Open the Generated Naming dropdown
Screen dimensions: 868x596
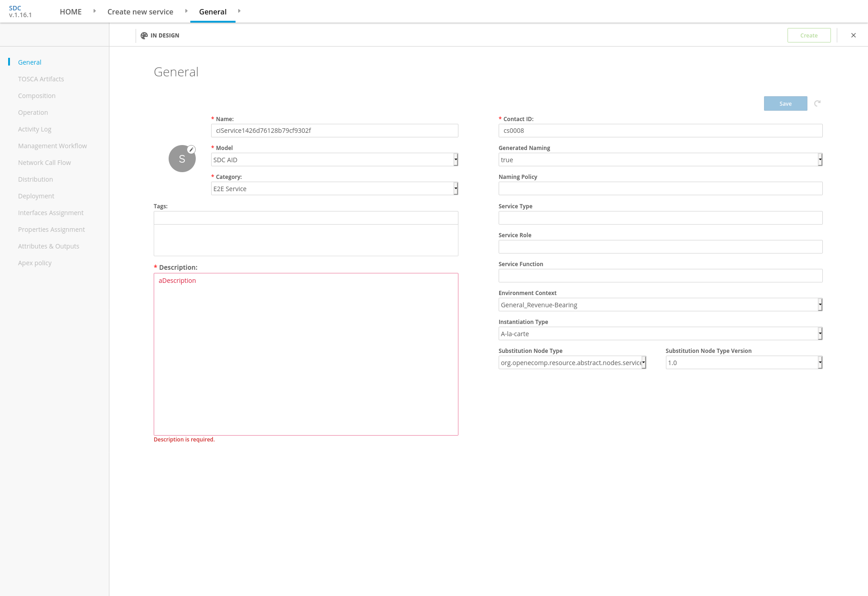[660, 160]
